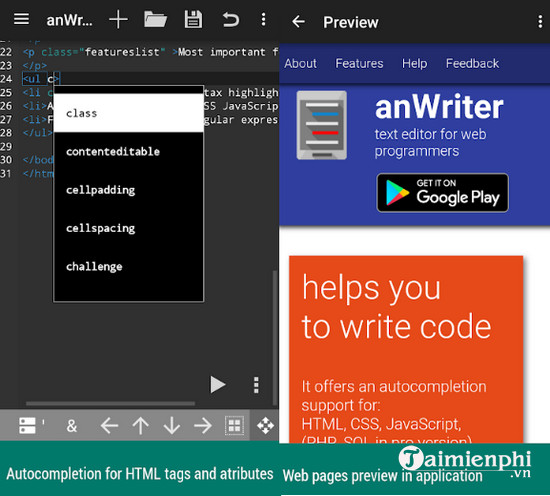Insert ampersand character from bottom bar
Screen dimensions: 550x496
(x=72, y=426)
